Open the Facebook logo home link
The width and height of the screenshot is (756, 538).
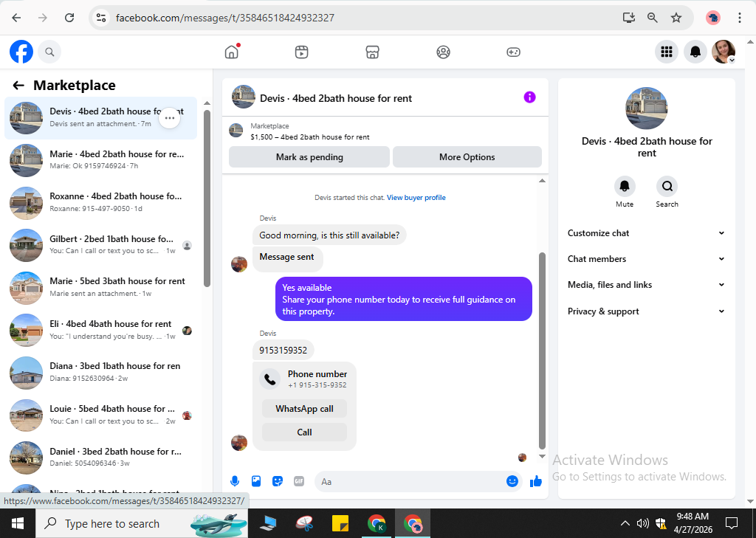click(21, 52)
